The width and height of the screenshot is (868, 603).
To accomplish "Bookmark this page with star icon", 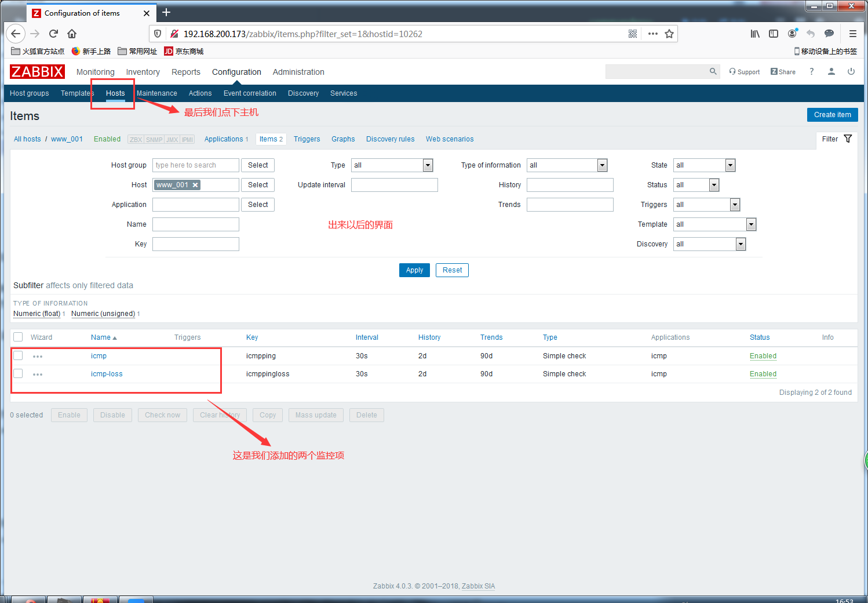I will coord(669,34).
